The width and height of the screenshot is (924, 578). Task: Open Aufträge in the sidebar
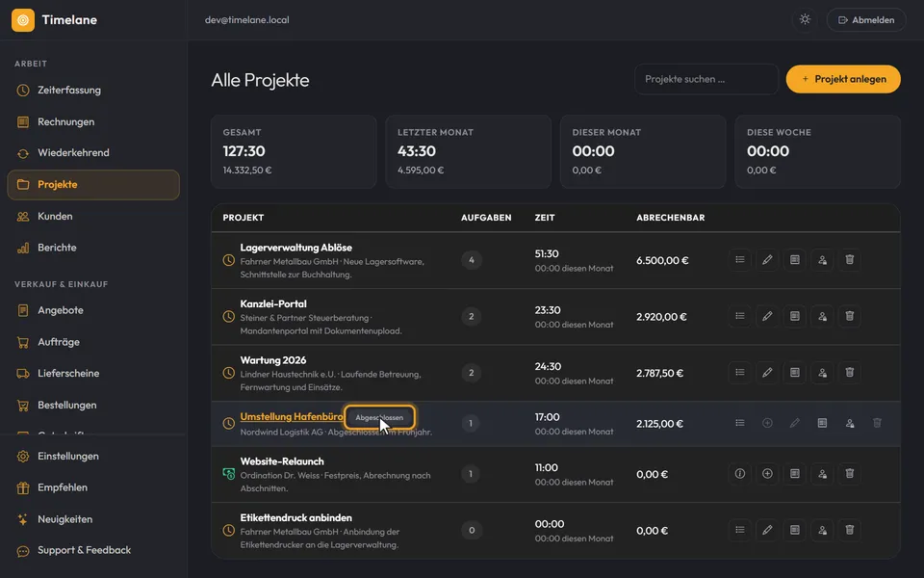tap(93, 342)
